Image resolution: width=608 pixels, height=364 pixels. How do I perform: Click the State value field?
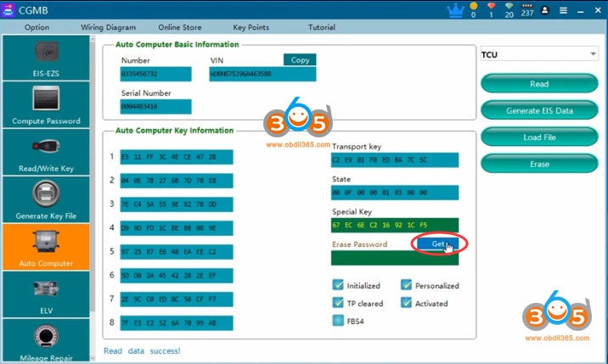point(395,193)
